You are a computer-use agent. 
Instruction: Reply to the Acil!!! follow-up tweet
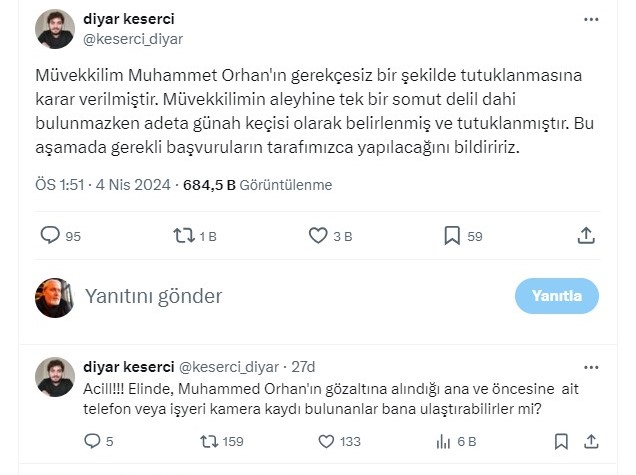tap(93, 441)
